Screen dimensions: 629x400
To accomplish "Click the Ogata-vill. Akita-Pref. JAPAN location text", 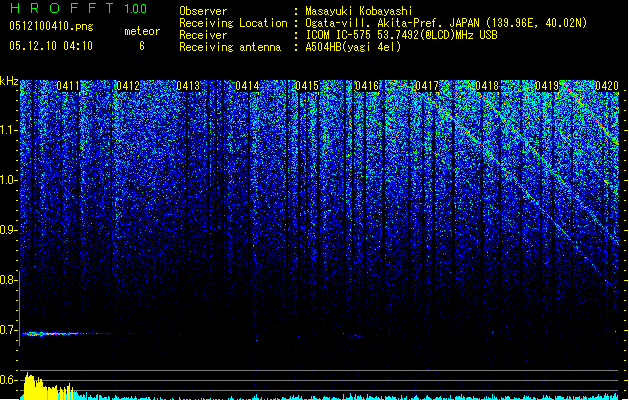I will pos(446,23).
